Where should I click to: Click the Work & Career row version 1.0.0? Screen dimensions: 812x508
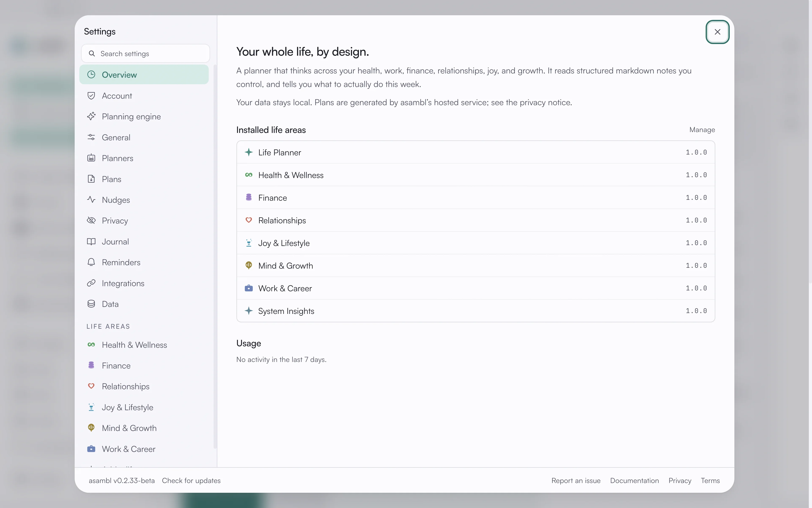[696, 288]
